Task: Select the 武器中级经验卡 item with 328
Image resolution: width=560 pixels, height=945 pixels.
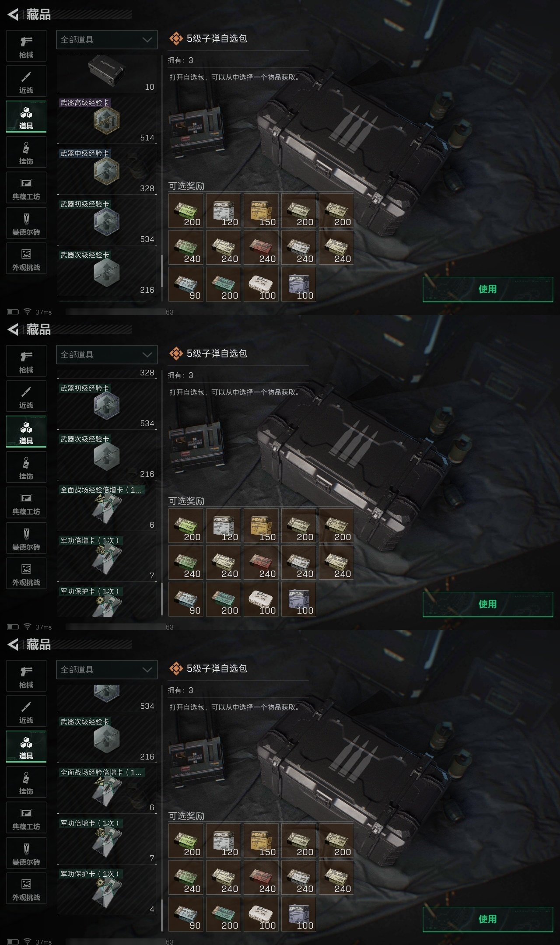Action: (x=107, y=171)
